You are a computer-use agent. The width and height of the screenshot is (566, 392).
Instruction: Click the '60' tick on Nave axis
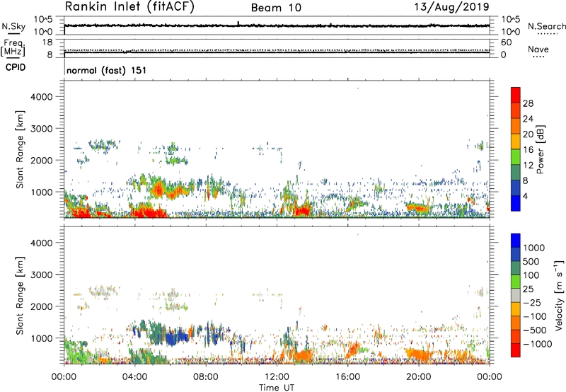click(x=507, y=42)
